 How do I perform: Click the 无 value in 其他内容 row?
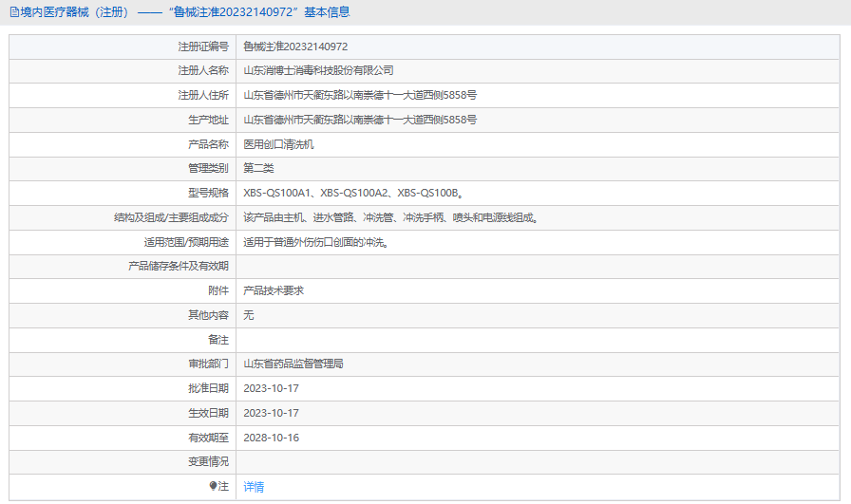pyautogui.click(x=249, y=315)
